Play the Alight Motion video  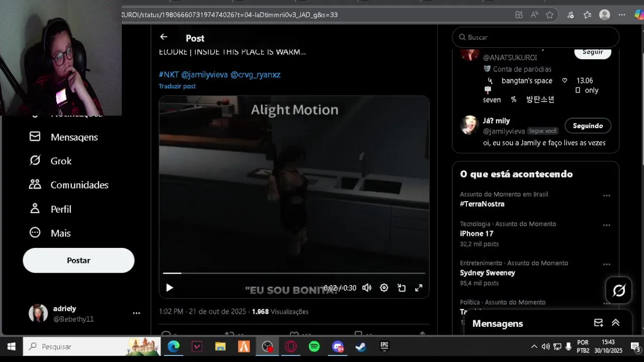point(170,288)
